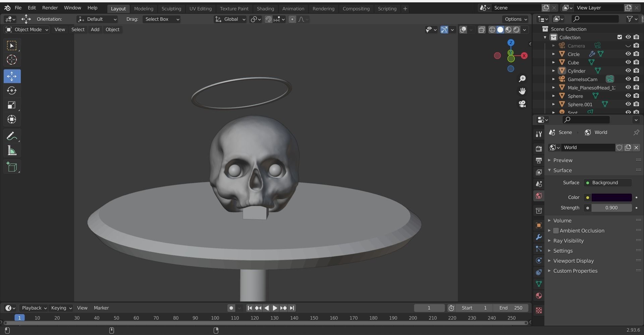Image resolution: width=644 pixels, height=335 pixels.
Task: Select the Select Box tool
Action: pyautogui.click(x=12, y=46)
